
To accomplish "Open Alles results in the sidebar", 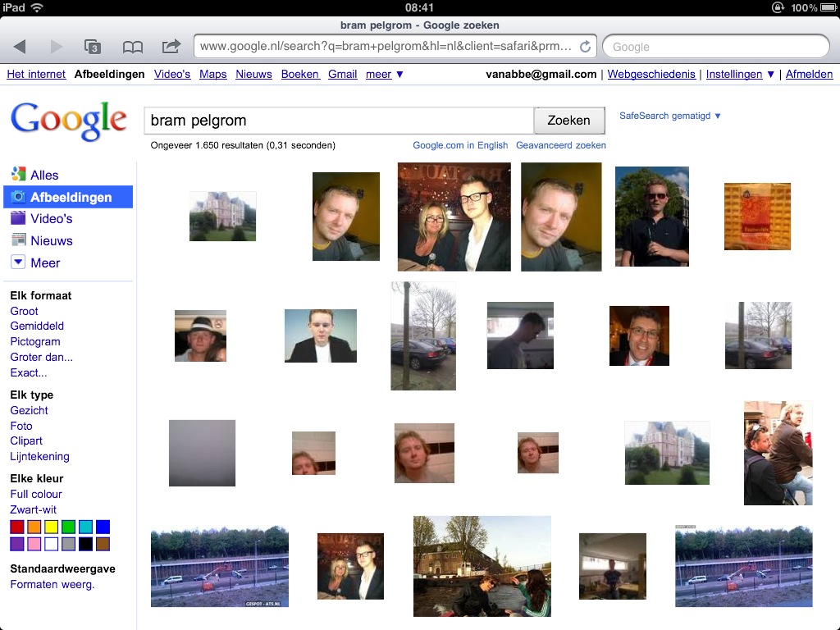I will click(44, 175).
